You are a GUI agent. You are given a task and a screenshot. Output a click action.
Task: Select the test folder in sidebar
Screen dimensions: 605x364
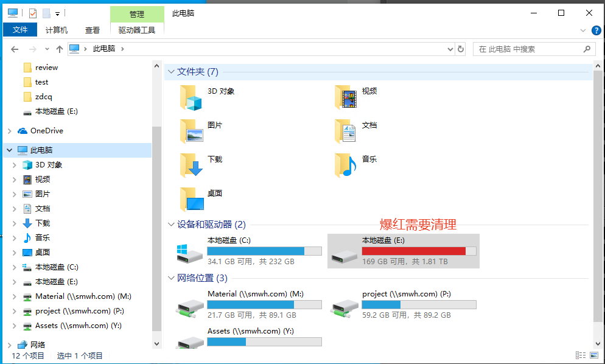pyautogui.click(x=41, y=82)
